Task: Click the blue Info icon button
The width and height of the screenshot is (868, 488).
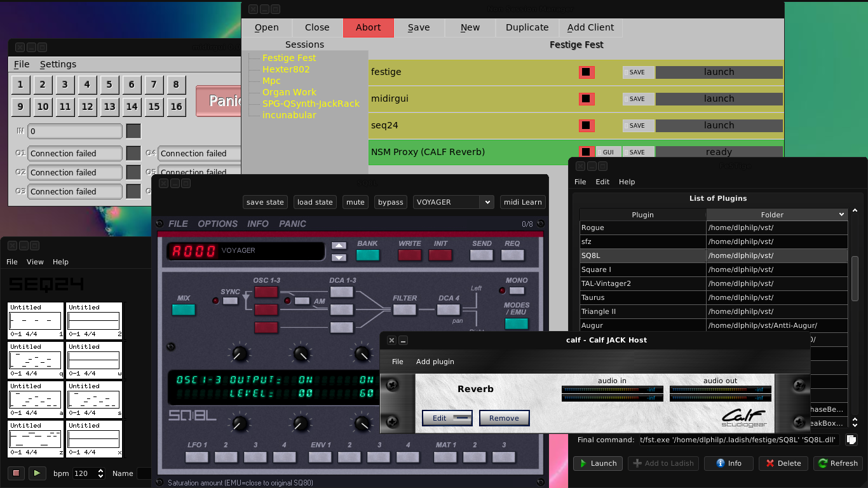Action: (x=728, y=463)
